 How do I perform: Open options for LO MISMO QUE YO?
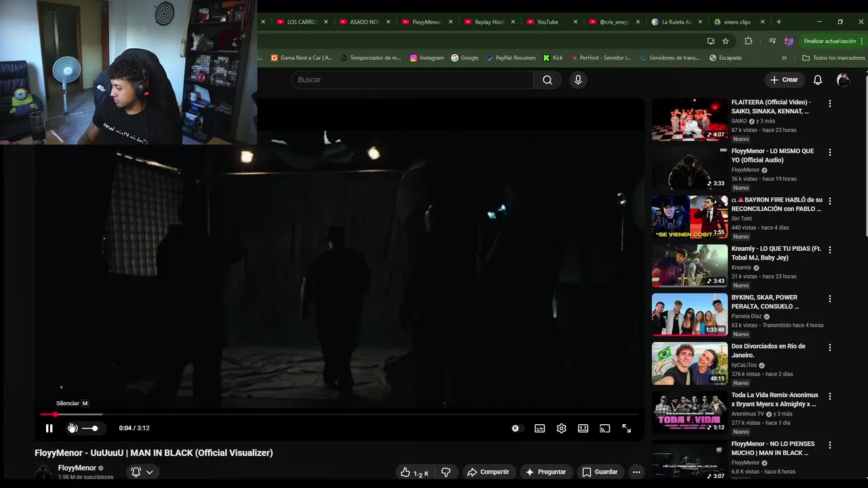pos(829,152)
